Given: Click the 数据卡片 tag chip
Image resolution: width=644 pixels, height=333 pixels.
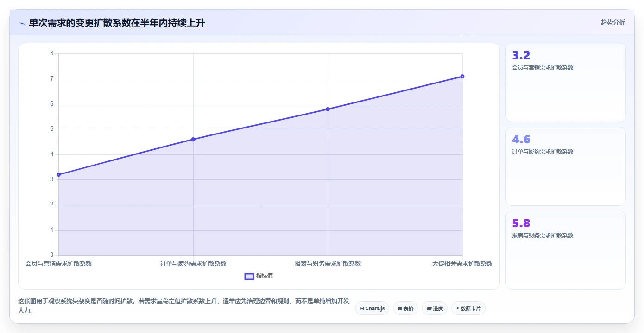Looking at the screenshot, I should [x=468, y=308].
